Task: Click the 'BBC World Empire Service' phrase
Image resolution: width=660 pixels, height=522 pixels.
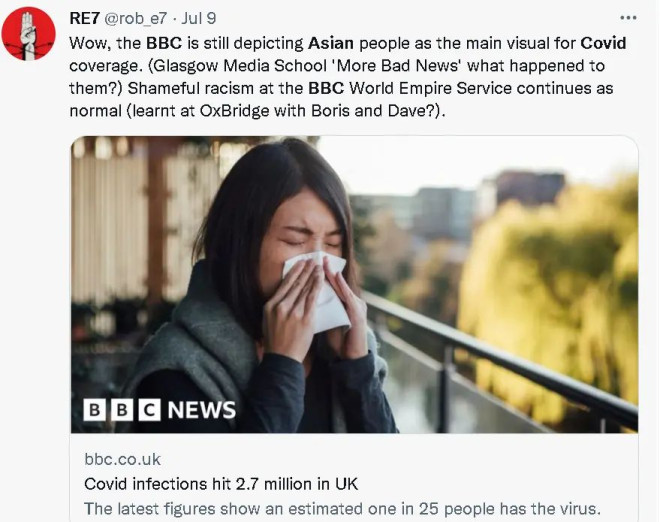Action: pos(410,88)
